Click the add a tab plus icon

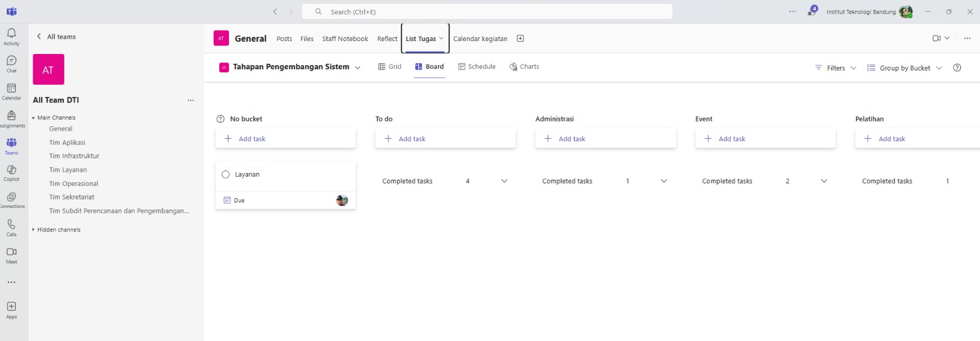click(520, 39)
